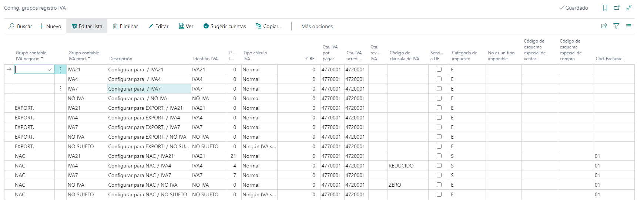Open row options dots for IVA7 row
This screenshot has height=200, width=644.
click(x=61, y=89)
